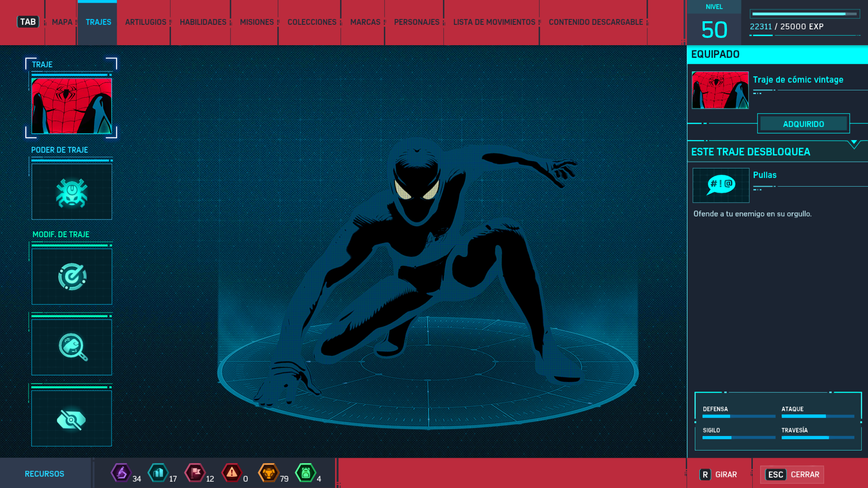Click the crime token warning icon

coord(232,473)
